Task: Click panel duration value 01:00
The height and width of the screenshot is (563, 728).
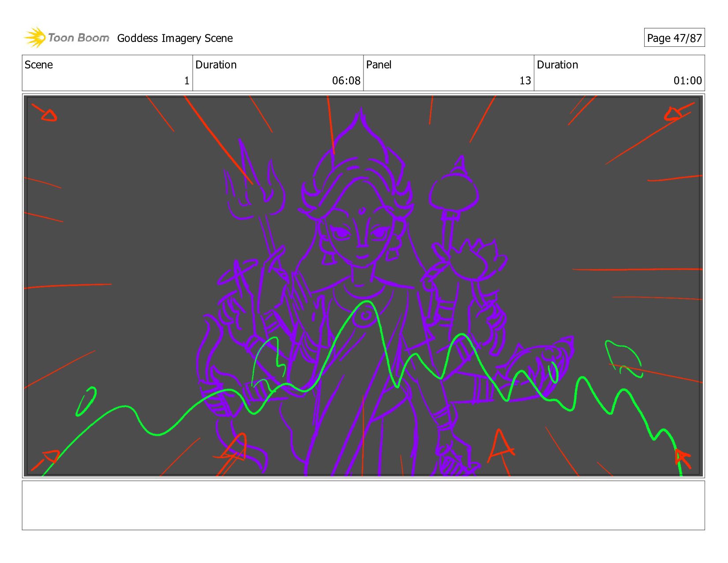Action: pos(687,81)
